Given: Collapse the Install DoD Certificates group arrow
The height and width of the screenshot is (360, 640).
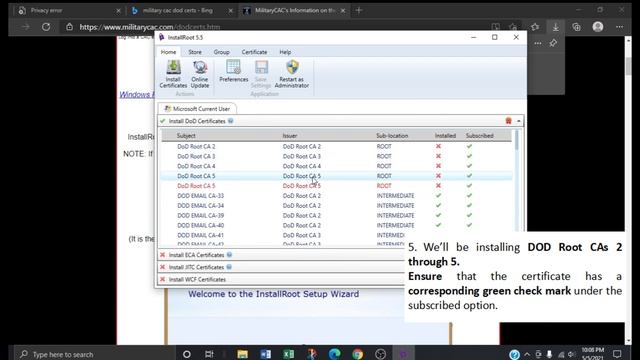Looking at the screenshot, I should click(x=518, y=121).
